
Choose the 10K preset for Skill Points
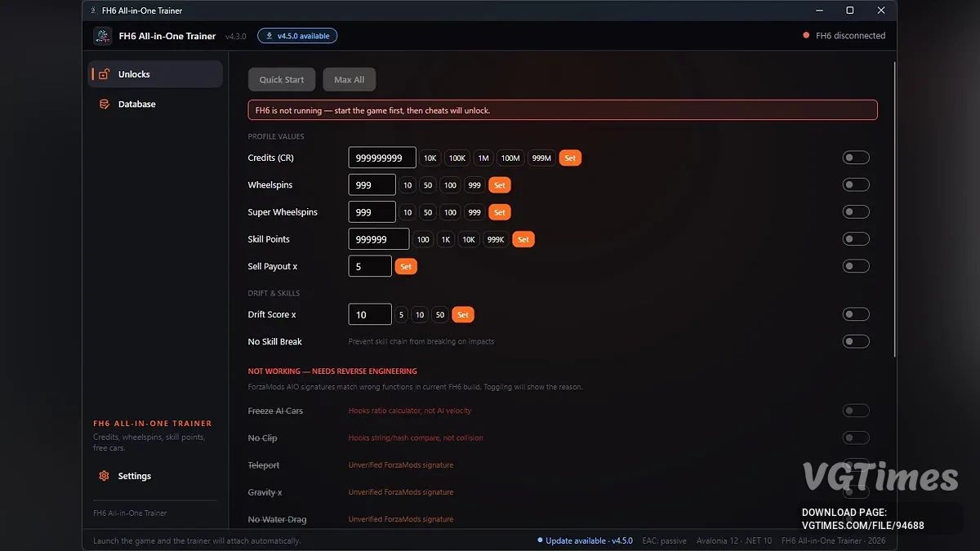point(469,239)
